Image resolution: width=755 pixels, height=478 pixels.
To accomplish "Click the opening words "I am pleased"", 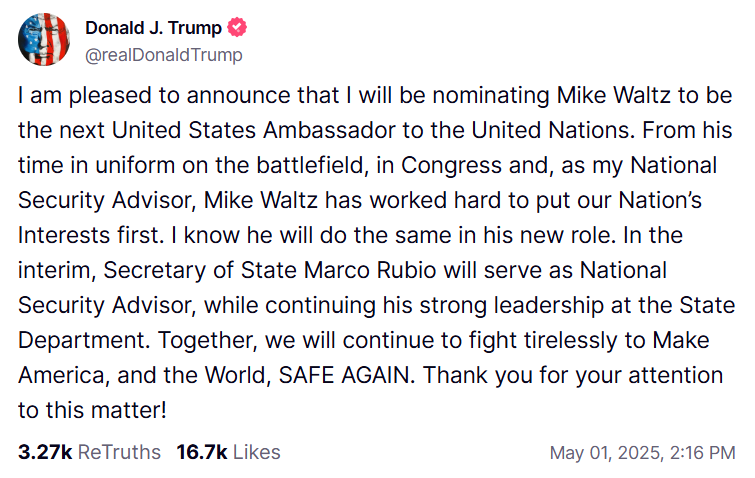I will [x=74, y=97].
